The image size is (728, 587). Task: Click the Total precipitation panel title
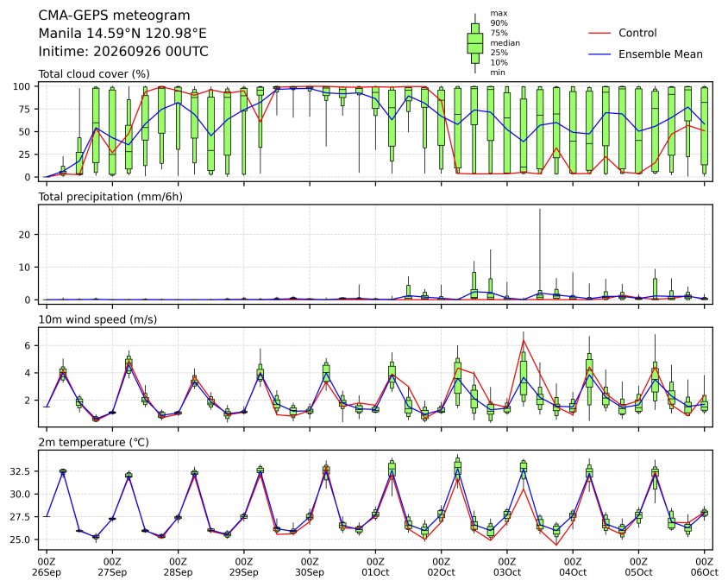tap(110, 197)
